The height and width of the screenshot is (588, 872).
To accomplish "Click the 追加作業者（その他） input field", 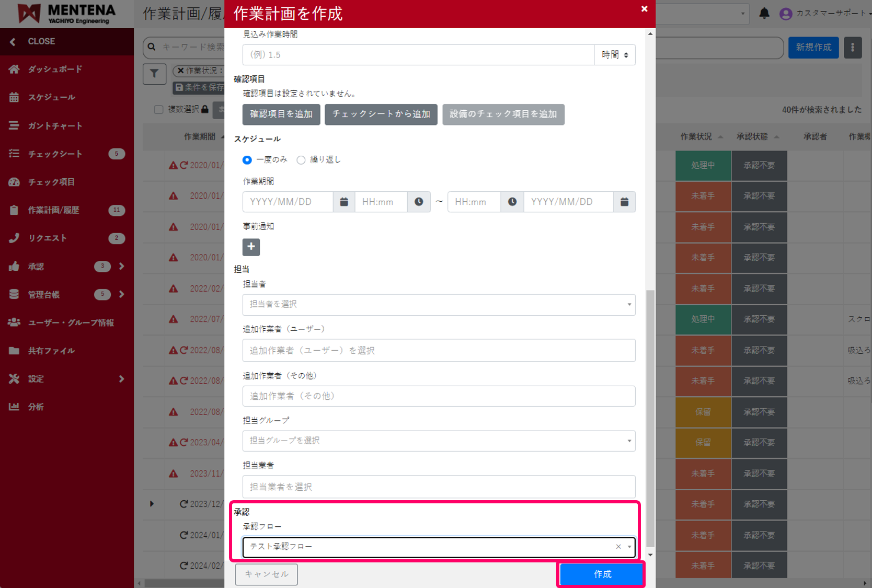I will (438, 396).
